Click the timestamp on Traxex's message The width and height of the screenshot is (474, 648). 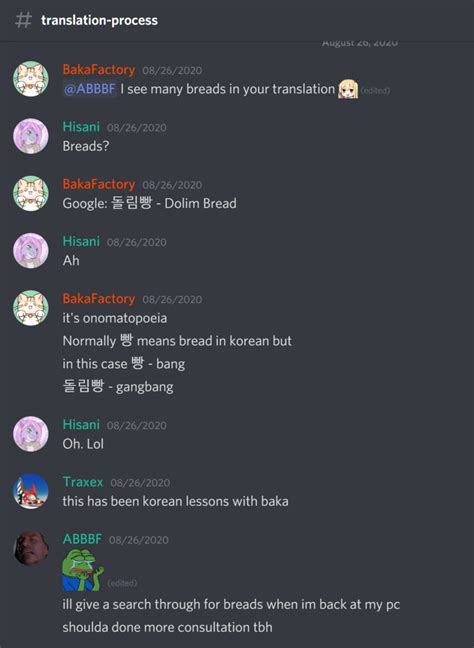(x=140, y=483)
